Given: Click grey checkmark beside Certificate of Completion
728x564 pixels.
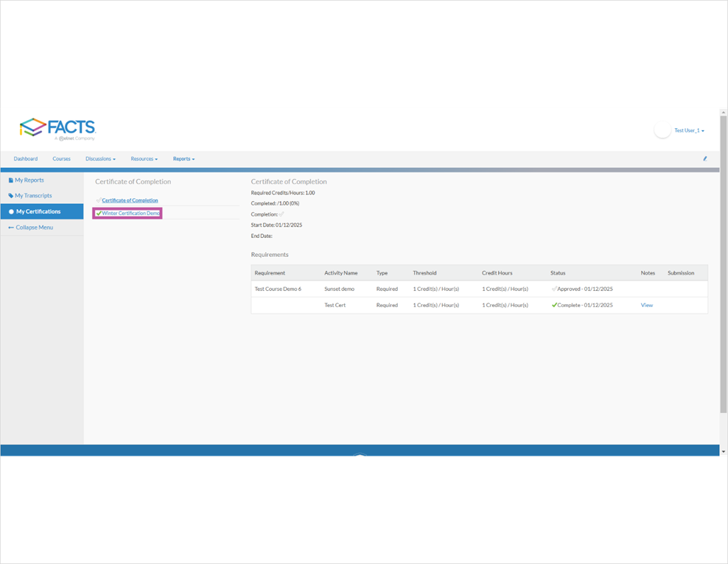Looking at the screenshot, I should coord(99,200).
